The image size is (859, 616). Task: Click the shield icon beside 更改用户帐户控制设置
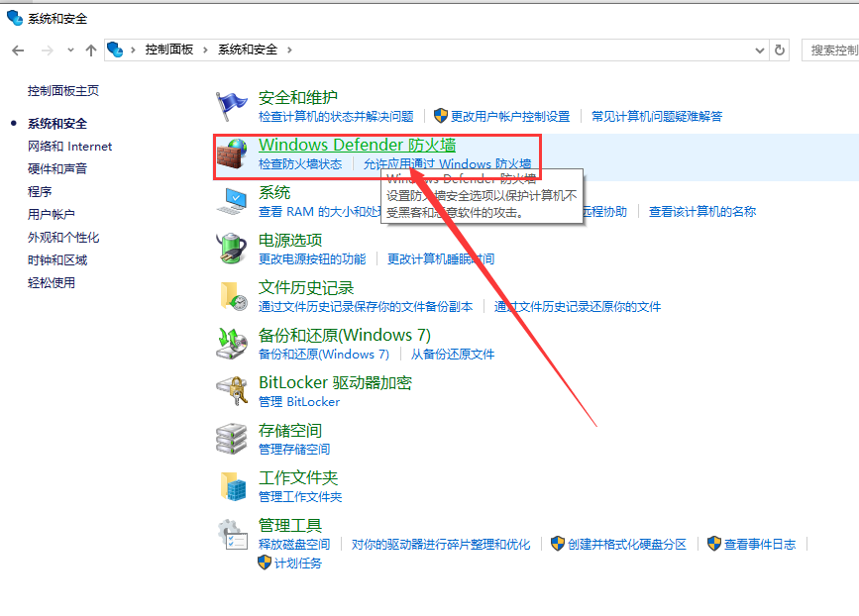pos(441,116)
